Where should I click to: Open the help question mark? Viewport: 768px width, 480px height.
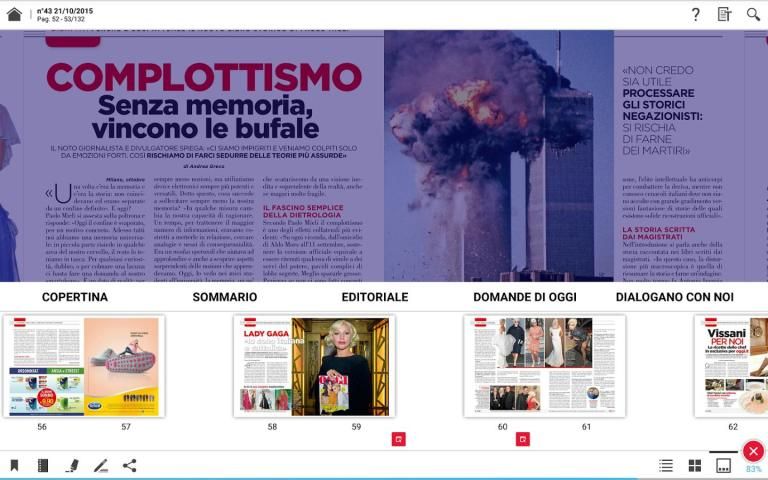696,14
